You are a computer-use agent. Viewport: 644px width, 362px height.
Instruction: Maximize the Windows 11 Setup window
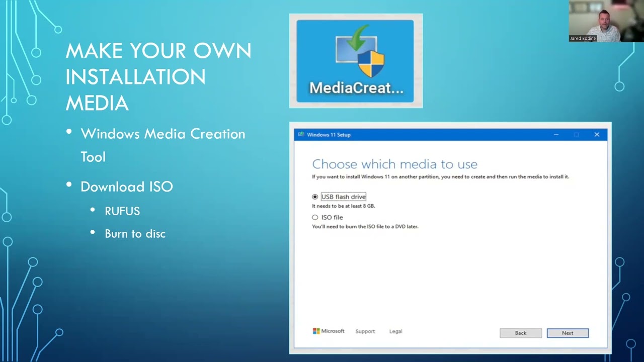pyautogui.click(x=577, y=134)
